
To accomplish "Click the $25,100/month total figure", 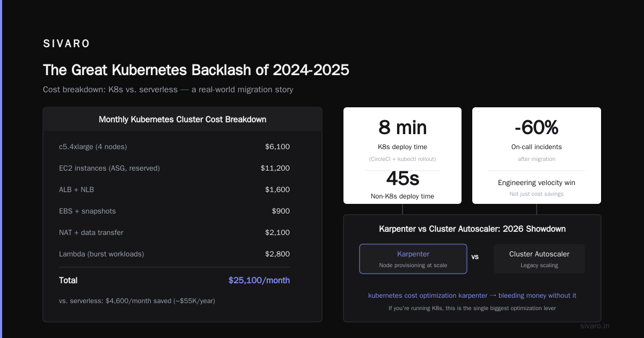I will click(259, 280).
